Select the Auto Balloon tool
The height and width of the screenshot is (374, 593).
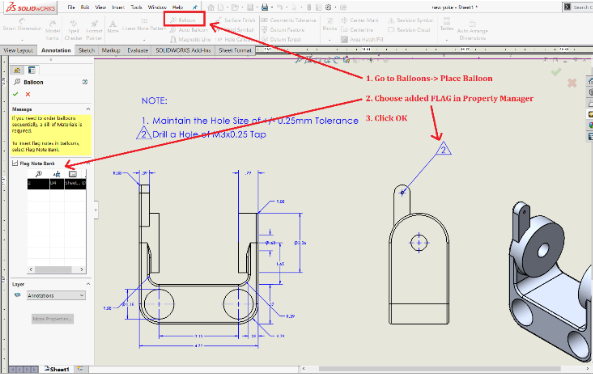tap(189, 30)
